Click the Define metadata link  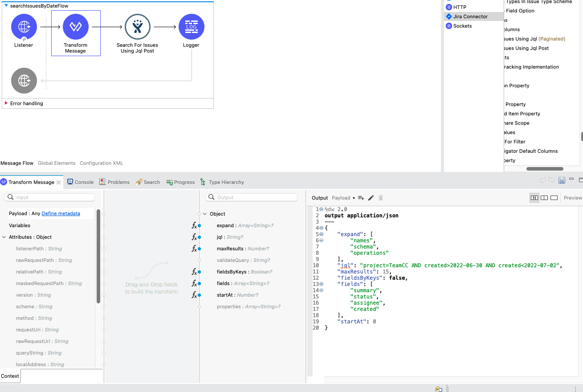[61, 214]
